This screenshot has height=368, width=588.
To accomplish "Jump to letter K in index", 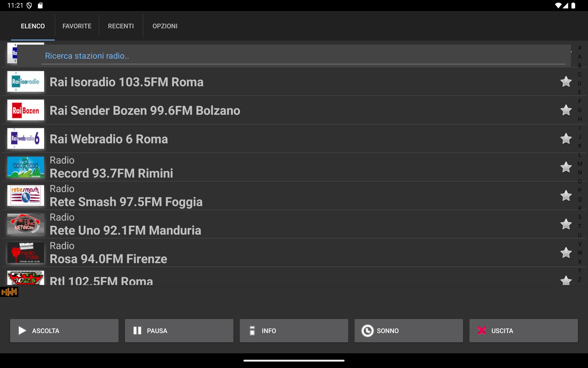I will 580,146.
